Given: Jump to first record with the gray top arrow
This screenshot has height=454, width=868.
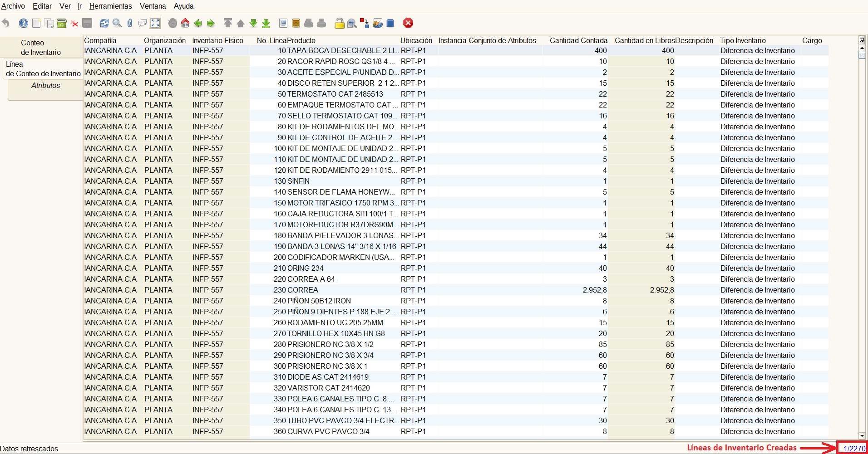Looking at the screenshot, I should [228, 23].
